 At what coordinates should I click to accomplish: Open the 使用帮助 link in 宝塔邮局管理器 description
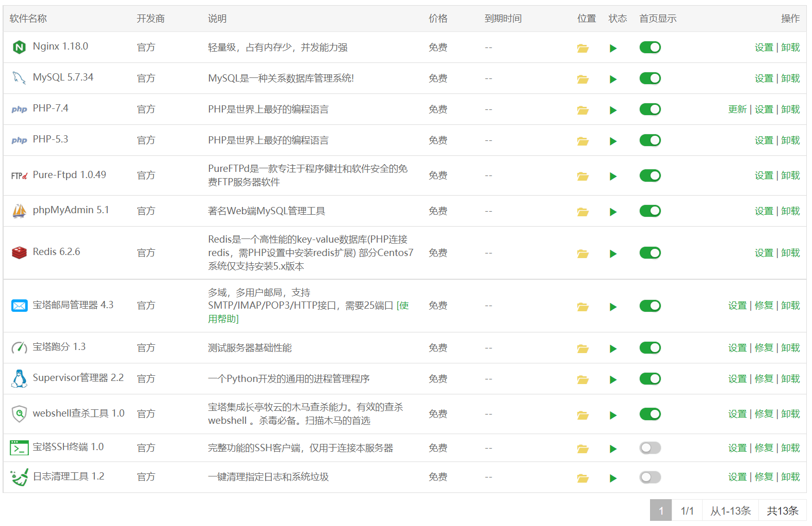(x=308, y=312)
